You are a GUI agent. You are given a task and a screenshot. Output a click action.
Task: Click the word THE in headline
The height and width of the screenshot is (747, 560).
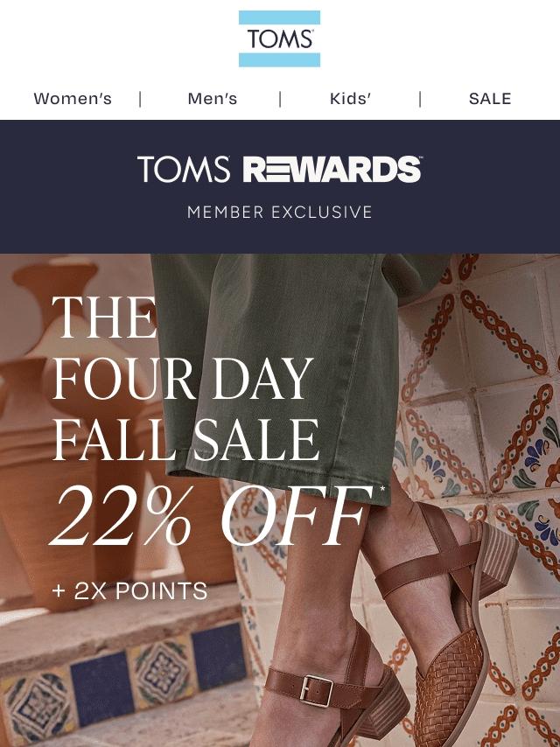(x=104, y=318)
